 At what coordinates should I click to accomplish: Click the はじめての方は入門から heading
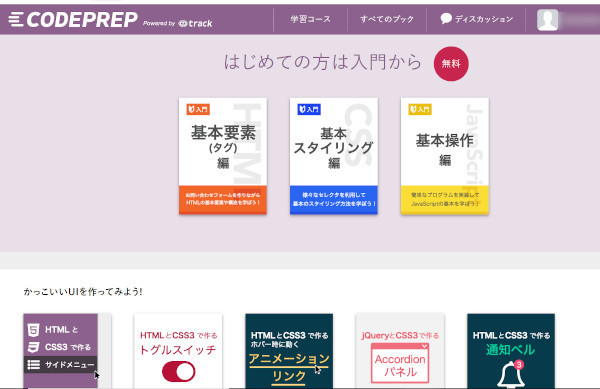click(323, 62)
